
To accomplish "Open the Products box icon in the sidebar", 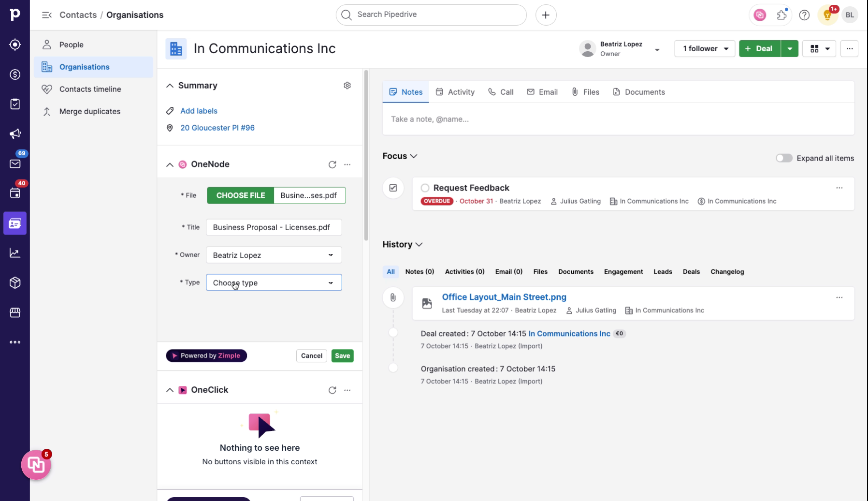I will point(15,283).
